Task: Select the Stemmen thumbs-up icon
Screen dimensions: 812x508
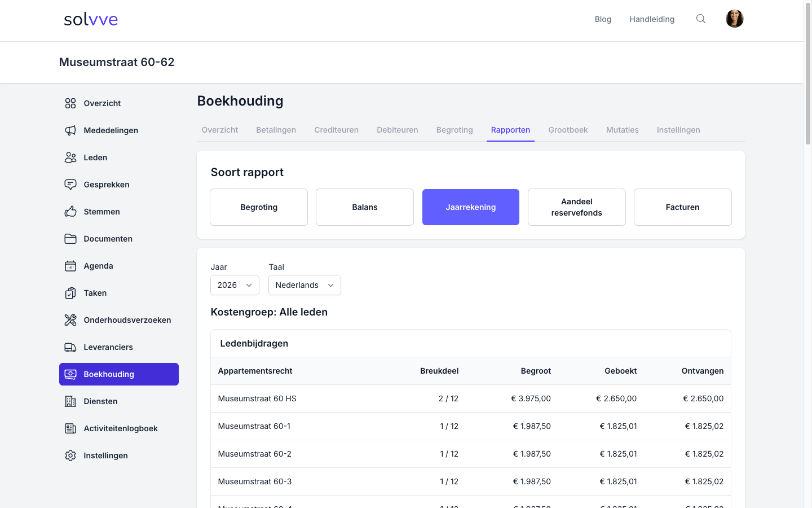Action: point(70,212)
